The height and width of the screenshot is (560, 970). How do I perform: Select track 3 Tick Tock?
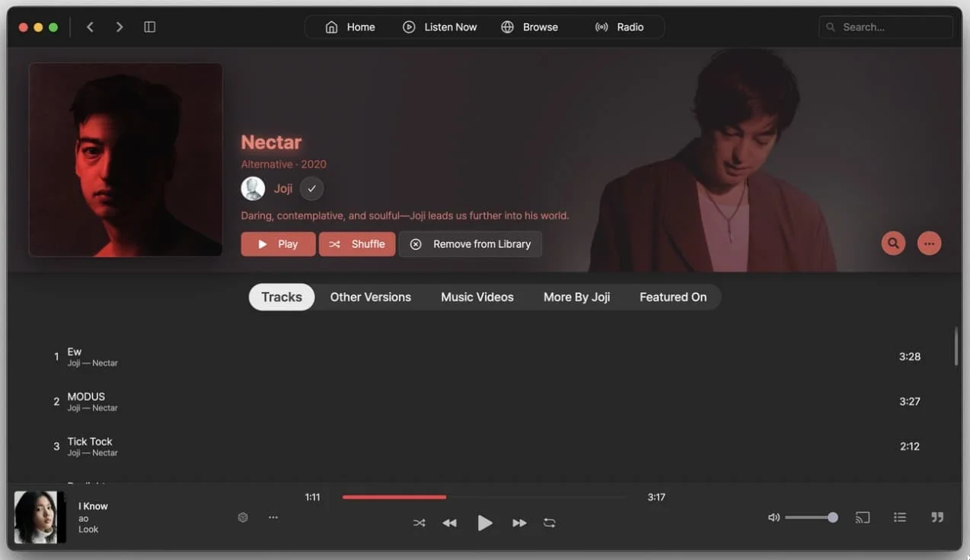(x=484, y=447)
